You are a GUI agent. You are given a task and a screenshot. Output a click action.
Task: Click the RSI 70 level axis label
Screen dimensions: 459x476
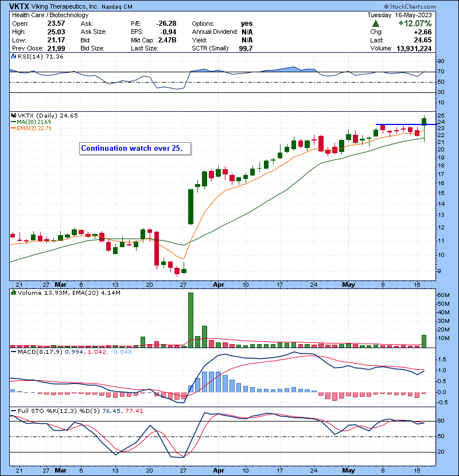coord(441,72)
